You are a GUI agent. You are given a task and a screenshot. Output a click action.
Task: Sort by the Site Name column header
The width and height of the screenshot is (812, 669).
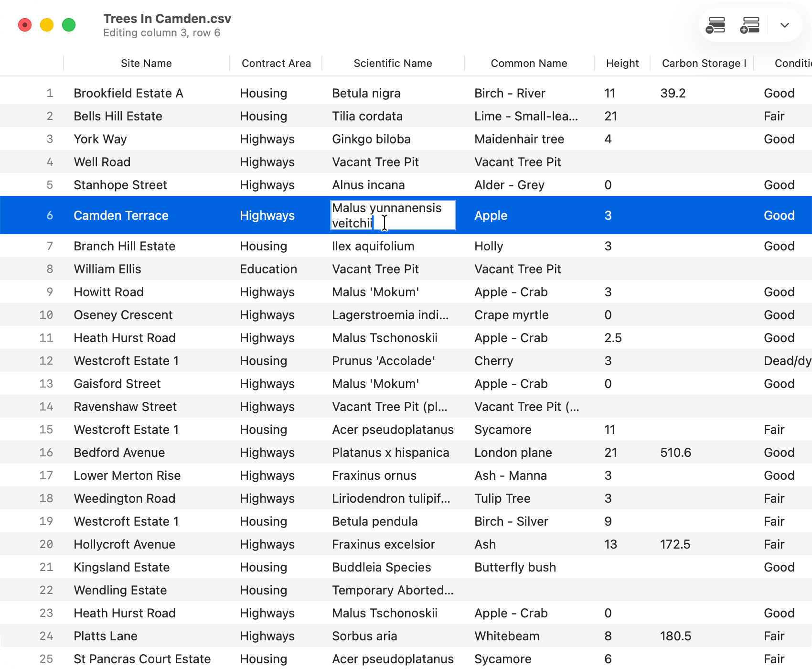tap(146, 64)
